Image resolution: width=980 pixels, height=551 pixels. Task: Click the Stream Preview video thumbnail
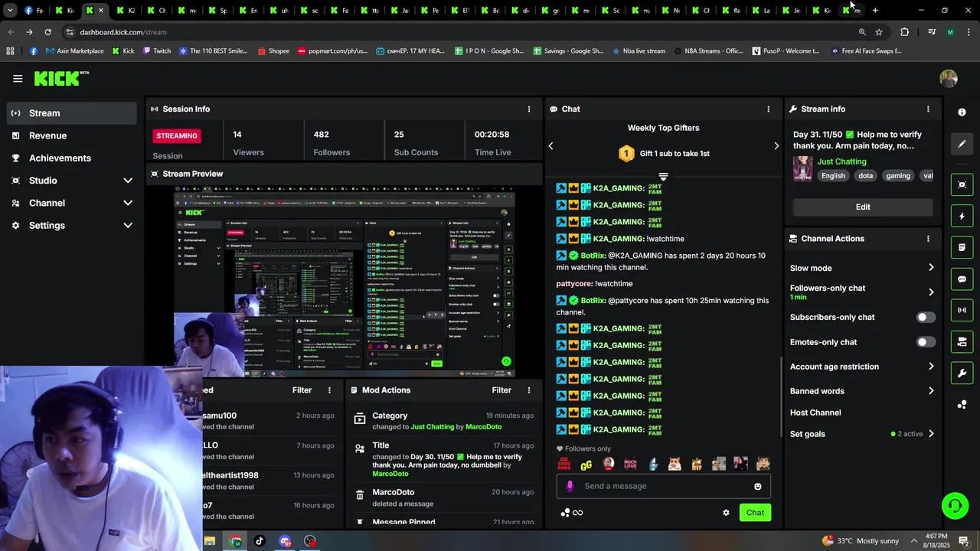tap(344, 282)
